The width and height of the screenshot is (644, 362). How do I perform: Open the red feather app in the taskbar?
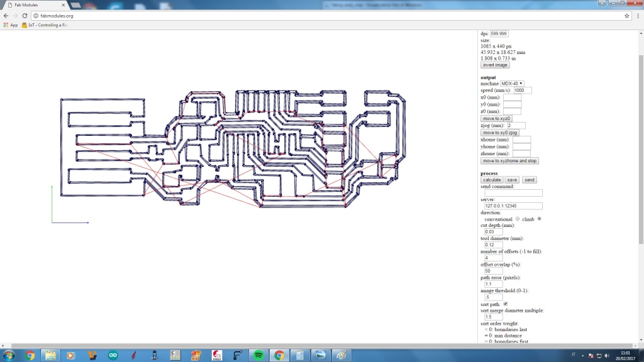(133, 355)
